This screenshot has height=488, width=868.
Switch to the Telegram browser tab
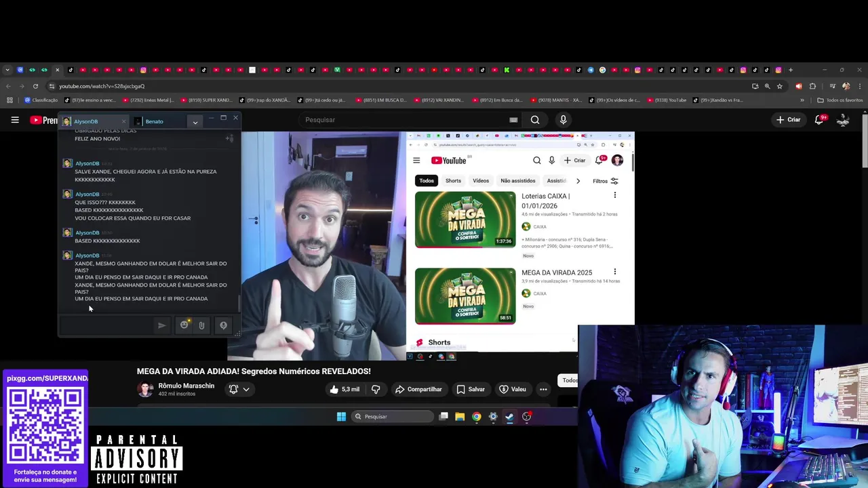[591, 70]
